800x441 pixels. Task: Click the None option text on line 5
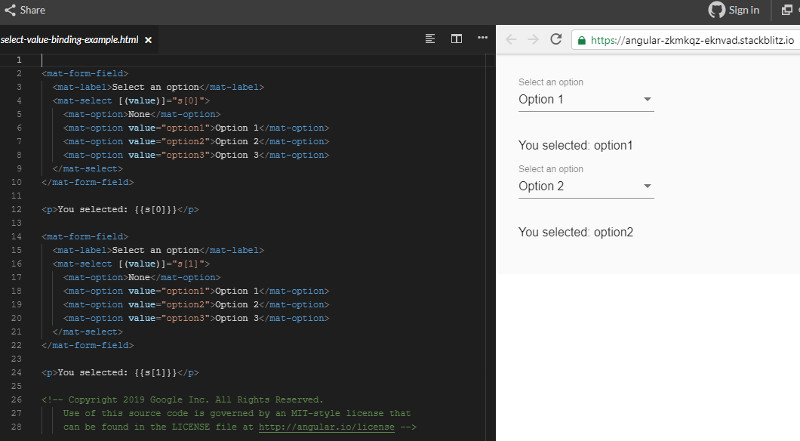pyautogui.click(x=139, y=114)
